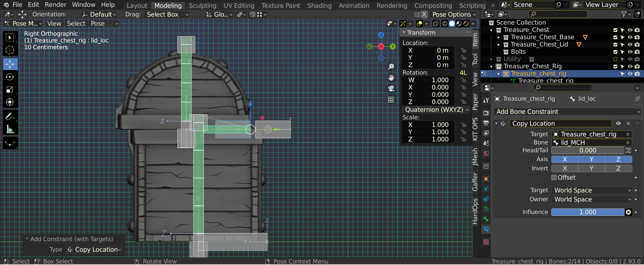Hide Treasure_Chest_Base with its eye icon
This screenshot has height=265, width=644.
coord(630,37)
